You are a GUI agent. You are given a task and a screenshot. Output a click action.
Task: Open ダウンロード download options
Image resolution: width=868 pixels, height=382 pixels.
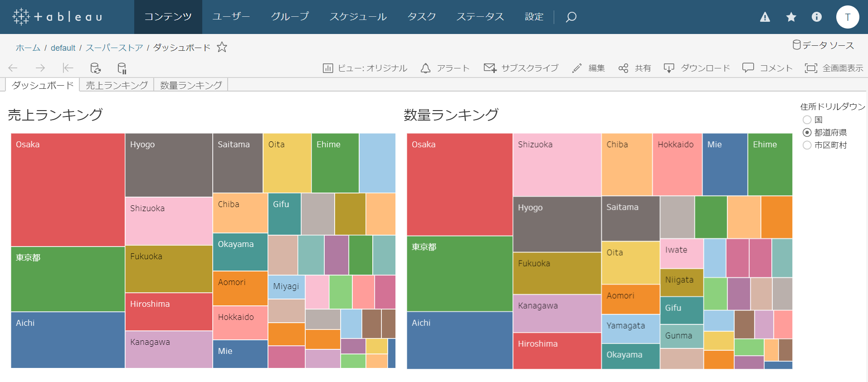coord(697,68)
